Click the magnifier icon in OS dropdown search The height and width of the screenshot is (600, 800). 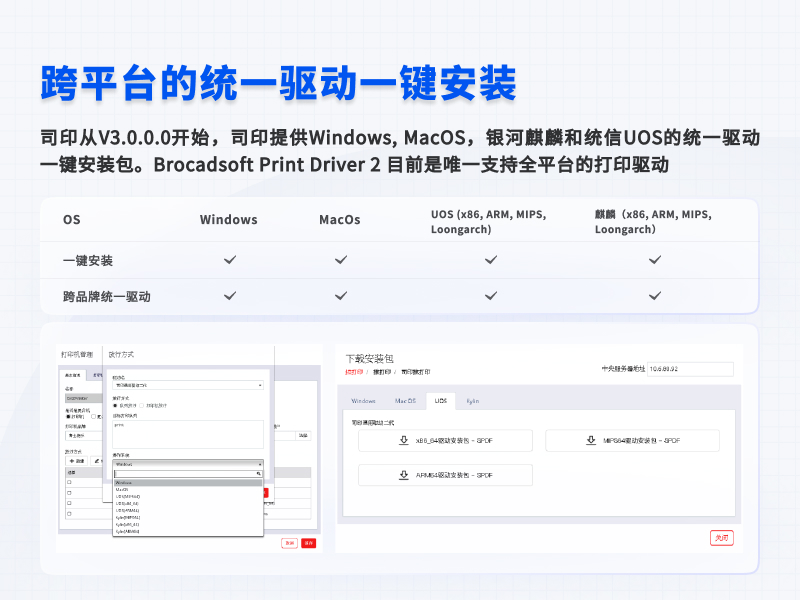point(259,474)
